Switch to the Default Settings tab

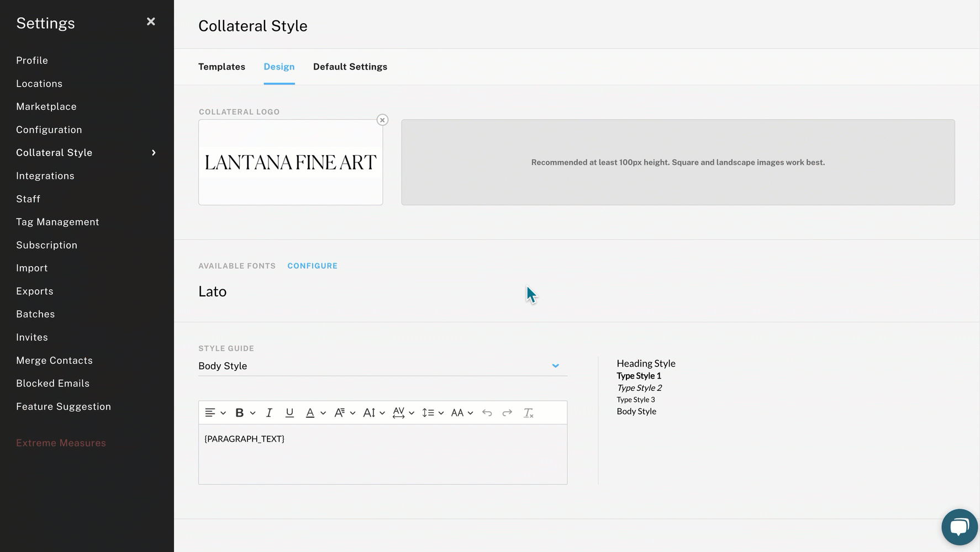pyautogui.click(x=350, y=67)
